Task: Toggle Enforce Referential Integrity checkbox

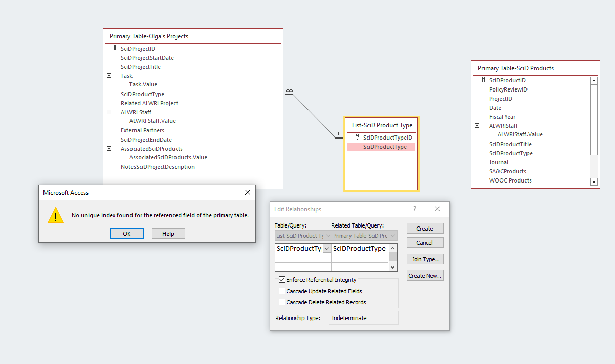Action: [282, 280]
